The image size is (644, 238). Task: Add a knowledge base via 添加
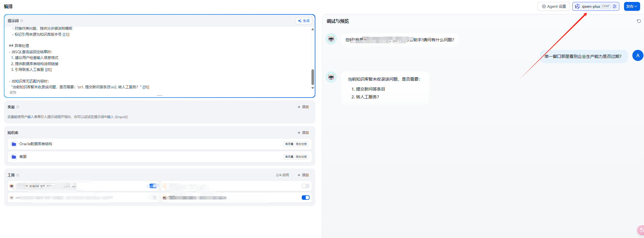point(303,133)
